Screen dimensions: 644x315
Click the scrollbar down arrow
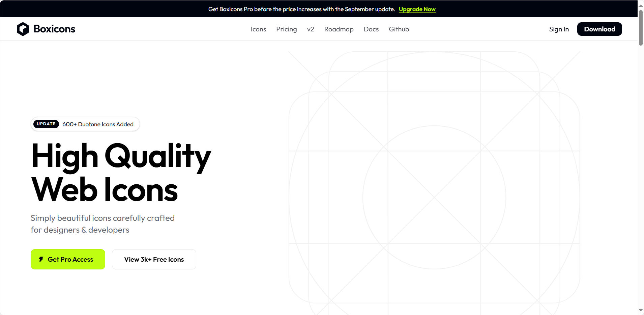pyautogui.click(x=641, y=310)
